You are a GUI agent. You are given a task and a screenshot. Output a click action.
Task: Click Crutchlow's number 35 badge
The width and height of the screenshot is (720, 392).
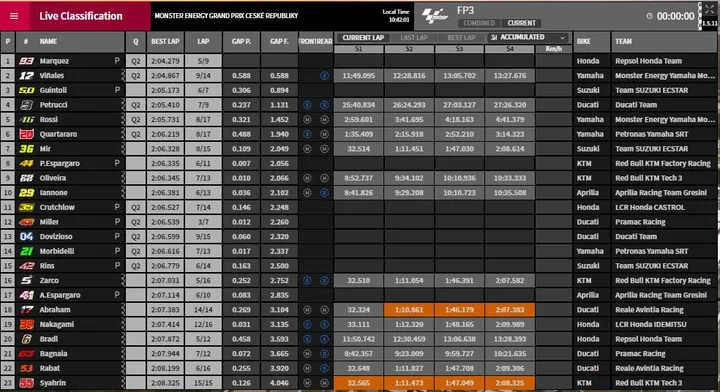pos(26,207)
